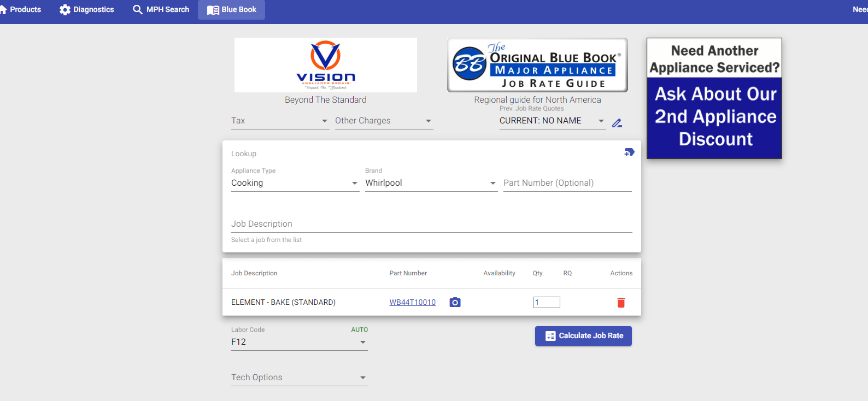Viewport: 868px width, 401px height.
Task: Open the Labor Code dropdown showing F12
Action: [x=300, y=342]
